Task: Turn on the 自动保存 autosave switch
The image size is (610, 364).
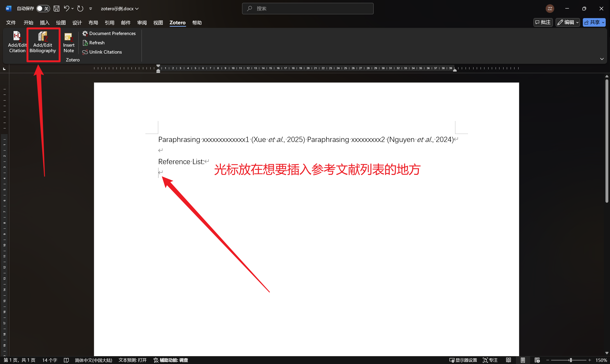Action: [x=43, y=8]
